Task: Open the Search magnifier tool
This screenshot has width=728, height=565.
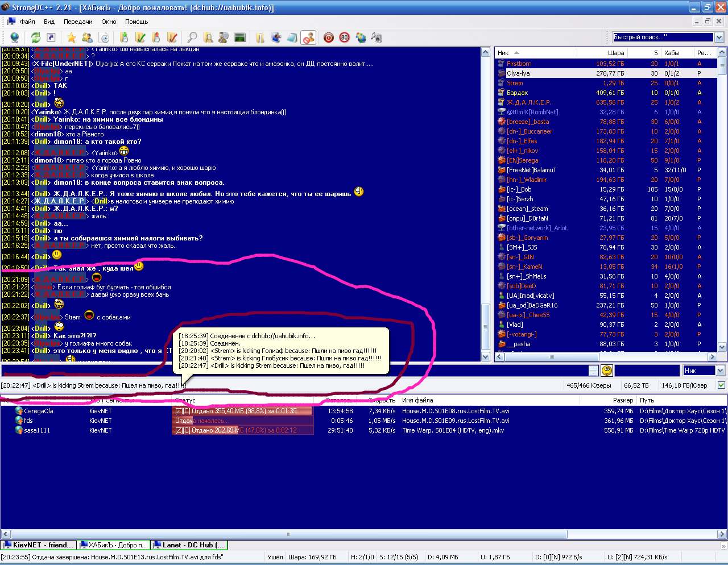Action: tap(192, 38)
